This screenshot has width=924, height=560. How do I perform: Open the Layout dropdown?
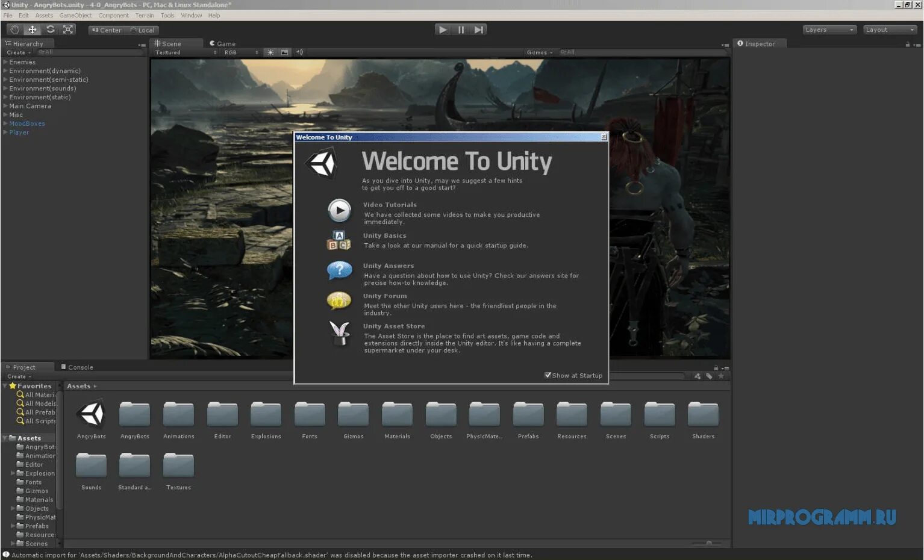coord(890,30)
